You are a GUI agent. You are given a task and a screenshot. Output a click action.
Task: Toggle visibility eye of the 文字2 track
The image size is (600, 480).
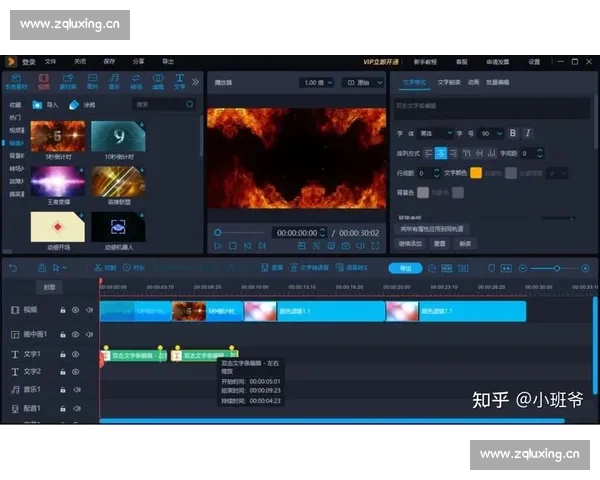pos(75,372)
